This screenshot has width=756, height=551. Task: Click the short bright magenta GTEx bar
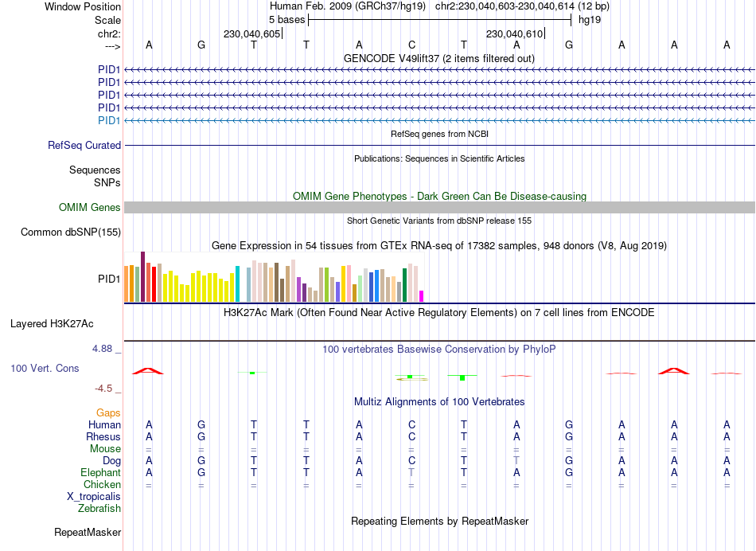click(422, 296)
